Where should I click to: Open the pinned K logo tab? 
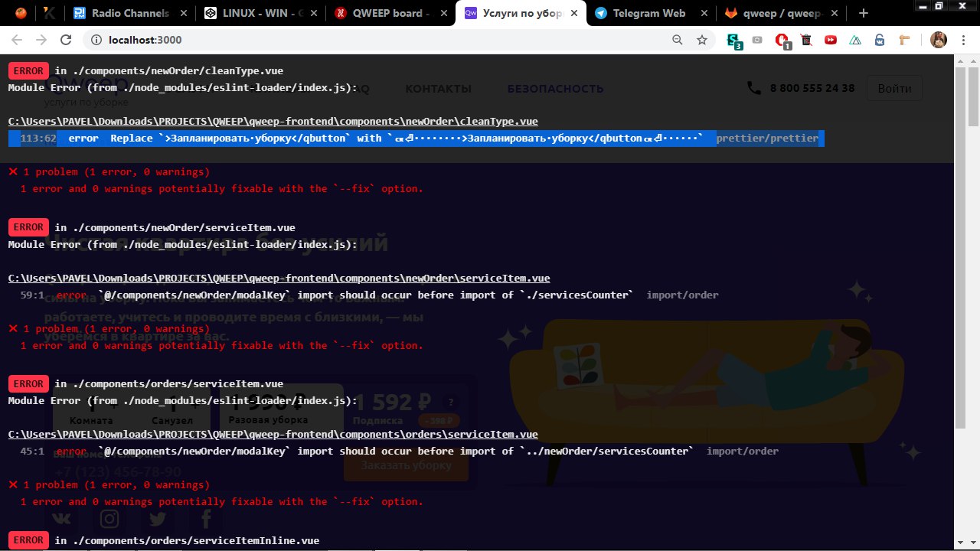pyautogui.click(x=49, y=13)
